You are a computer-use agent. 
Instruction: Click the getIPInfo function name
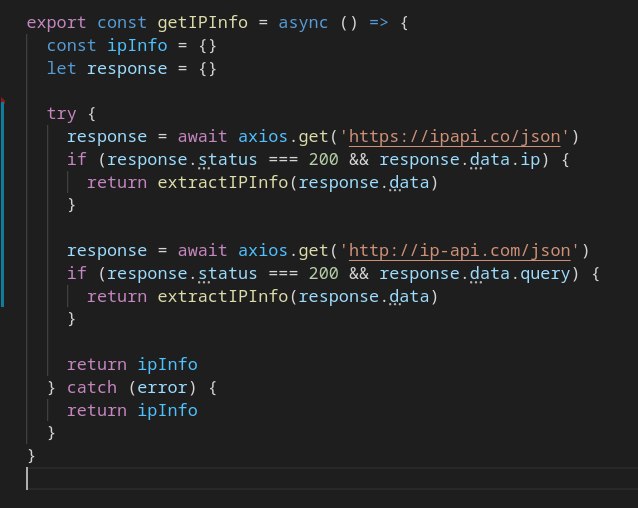pos(203,22)
